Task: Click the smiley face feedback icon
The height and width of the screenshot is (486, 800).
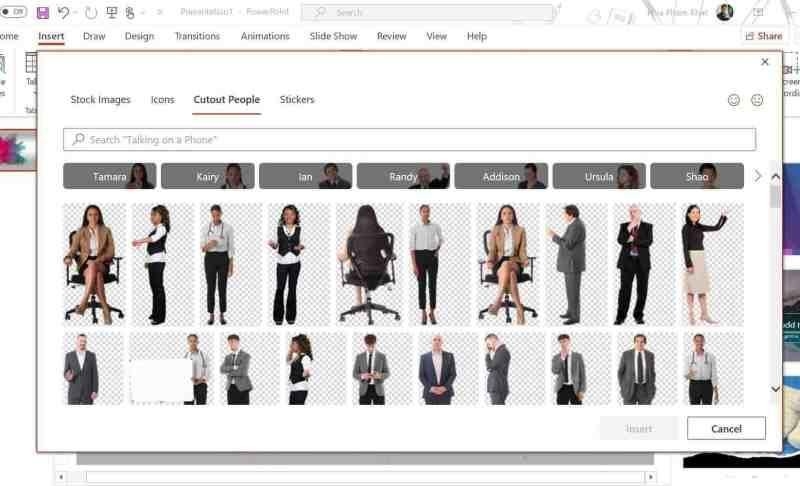Action: (x=734, y=100)
